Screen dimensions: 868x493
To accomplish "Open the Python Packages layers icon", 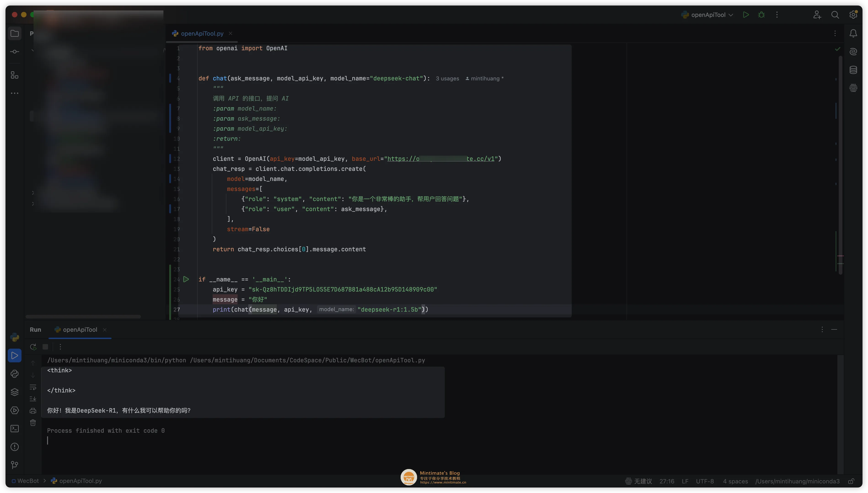I will pos(15,392).
